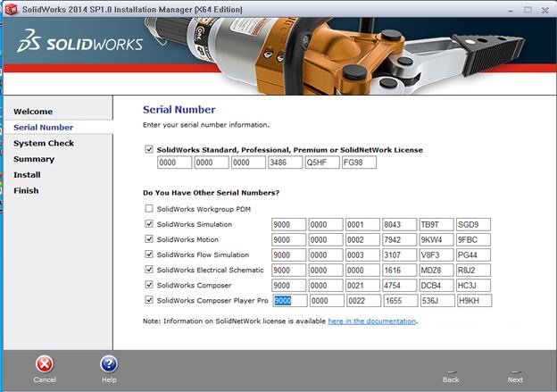Toggle SolidWorks Composer Player Pro checkbox

(149, 300)
